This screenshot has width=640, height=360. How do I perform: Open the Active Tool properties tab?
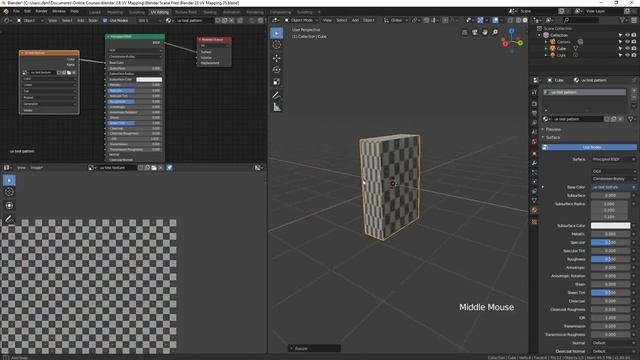(534, 92)
